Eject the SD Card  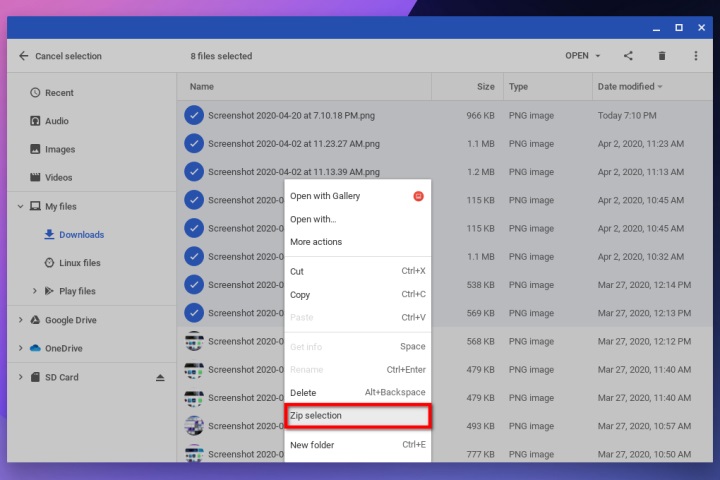pos(160,378)
